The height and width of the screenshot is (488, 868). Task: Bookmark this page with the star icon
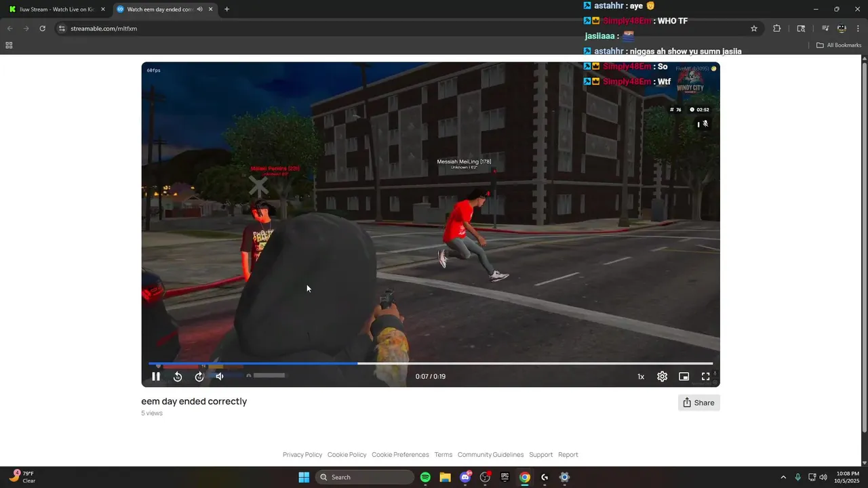point(753,28)
